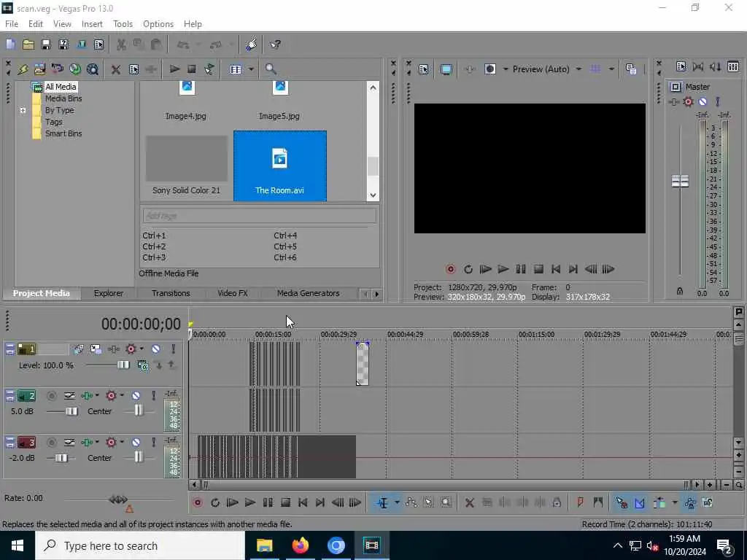This screenshot has height=560, width=747.
Task: Toggle Automatic Crossfades
Action: point(640,503)
